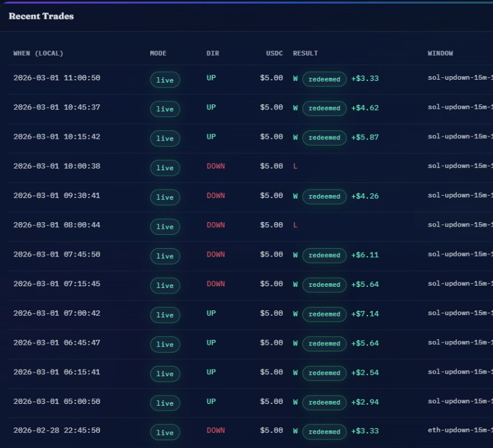The width and height of the screenshot is (493, 448).
Task: Click the live badge for 10:45:37 trade
Action: pyautogui.click(x=165, y=109)
